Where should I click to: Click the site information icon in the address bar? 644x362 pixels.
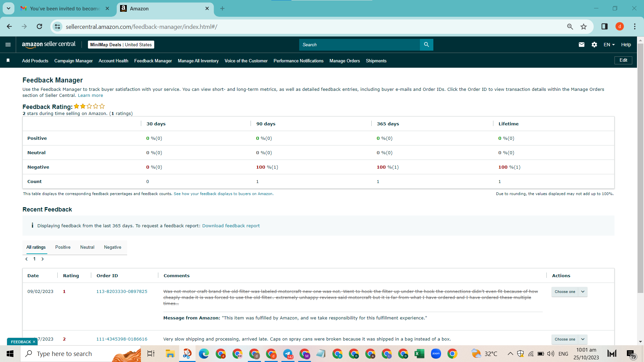pos(58,26)
